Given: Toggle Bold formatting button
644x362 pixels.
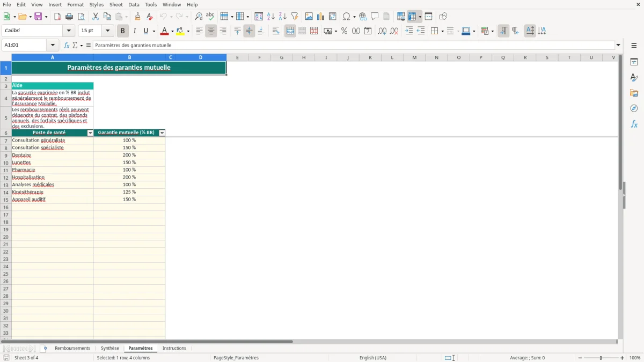Looking at the screenshot, I should [123, 31].
